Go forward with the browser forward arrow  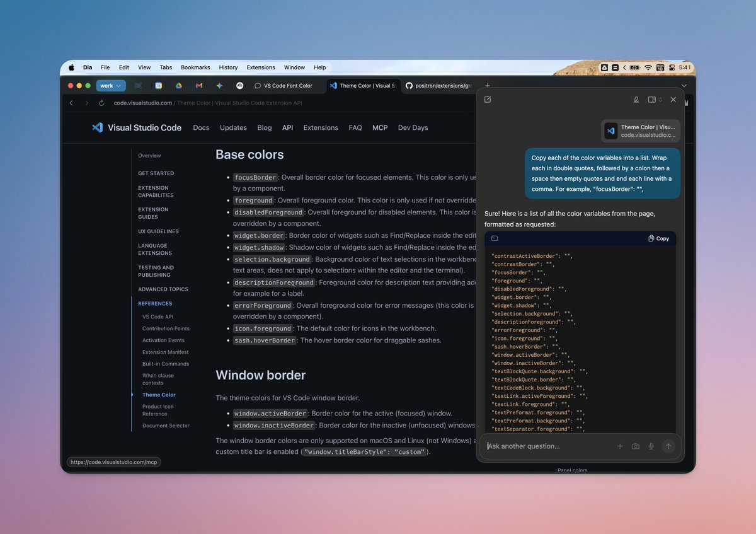[86, 103]
